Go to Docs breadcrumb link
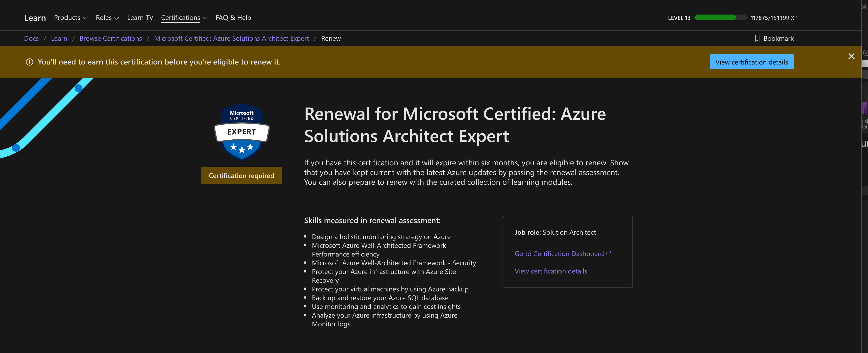Image resolution: width=868 pixels, height=353 pixels. click(31, 39)
